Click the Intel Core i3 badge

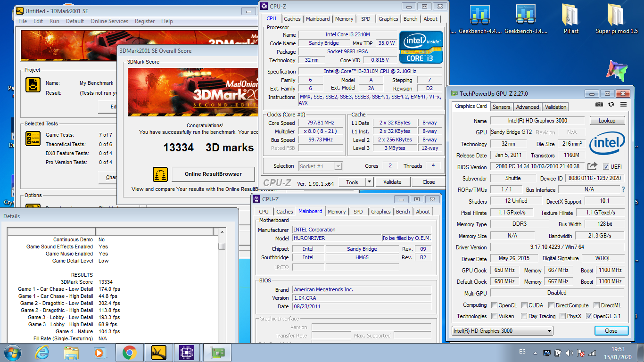[x=421, y=47]
